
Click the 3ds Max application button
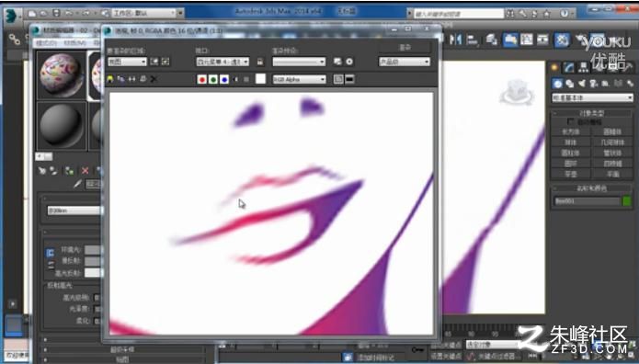pos(12,16)
